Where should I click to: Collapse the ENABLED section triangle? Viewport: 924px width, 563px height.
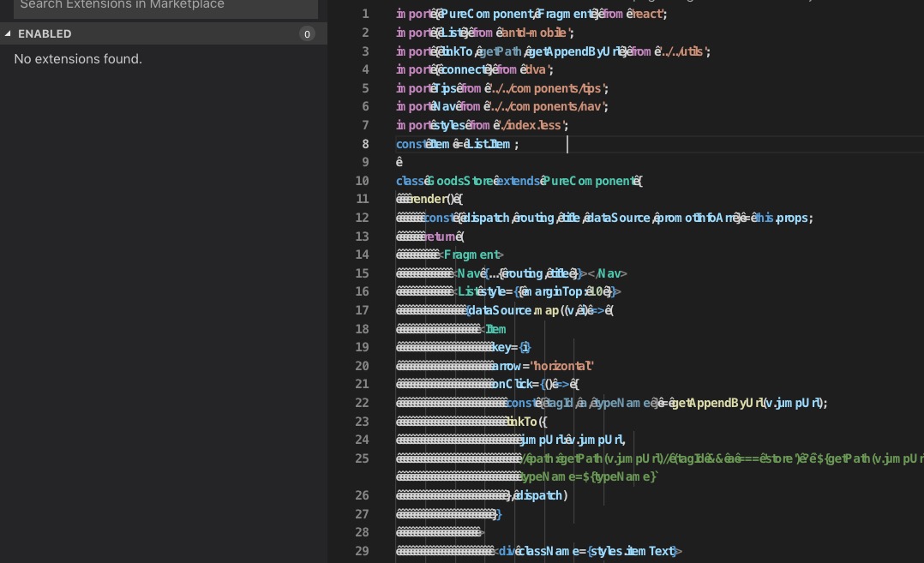coord(8,34)
